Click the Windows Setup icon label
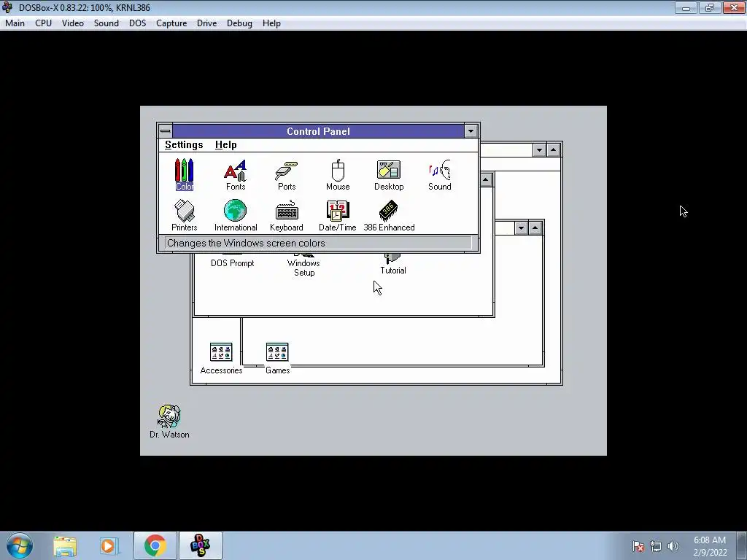Viewport: 747px width, 560px height. 304,268
